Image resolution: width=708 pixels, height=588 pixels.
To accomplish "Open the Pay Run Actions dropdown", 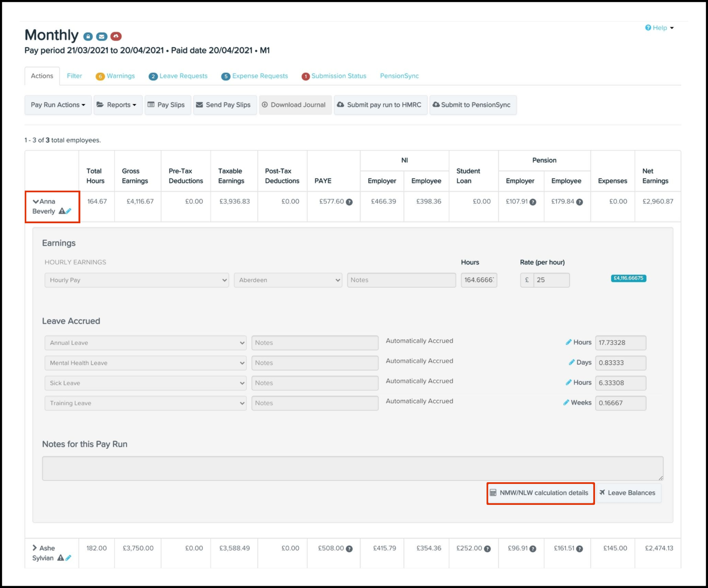I will tap(58, 105).
